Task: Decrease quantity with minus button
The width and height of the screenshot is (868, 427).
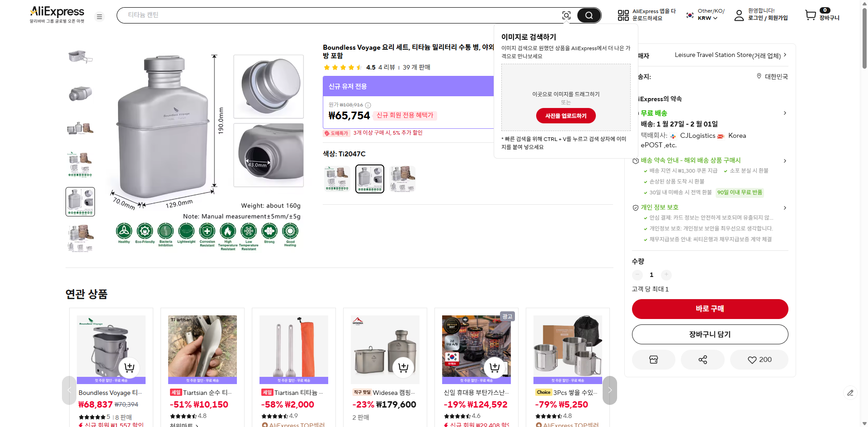Action: [x=637, y=275]
